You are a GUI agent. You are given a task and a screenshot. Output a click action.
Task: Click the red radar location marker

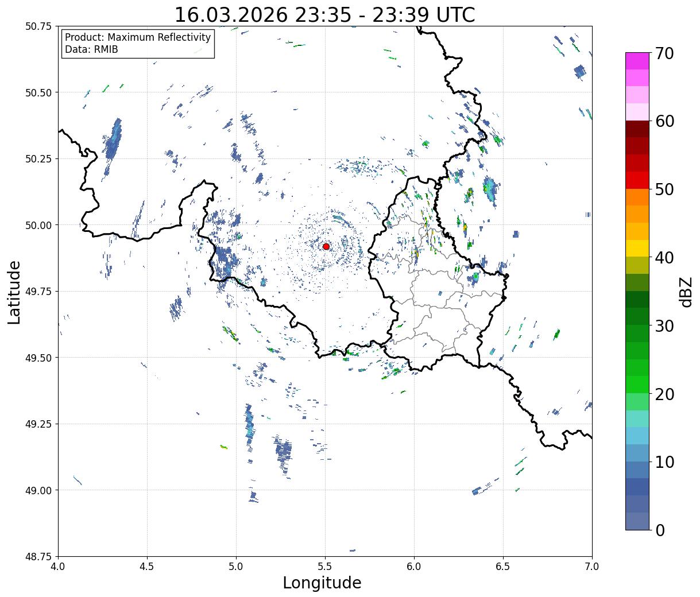(x=326, y=246)
